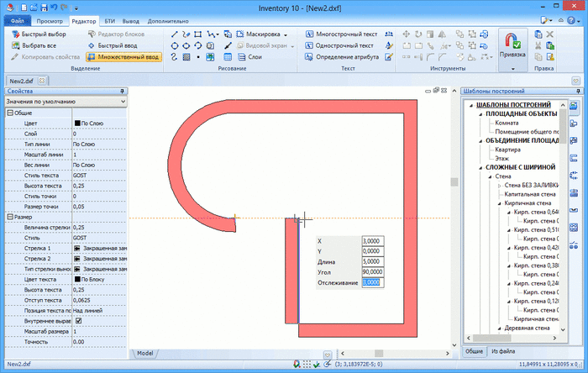The image size is (588, 373).
Task: Click the Длина input field
Action: (x=372, y=261)
